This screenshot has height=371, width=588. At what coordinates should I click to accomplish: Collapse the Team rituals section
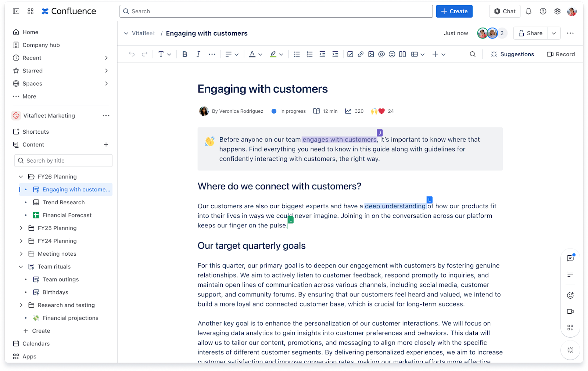[21, 266]
